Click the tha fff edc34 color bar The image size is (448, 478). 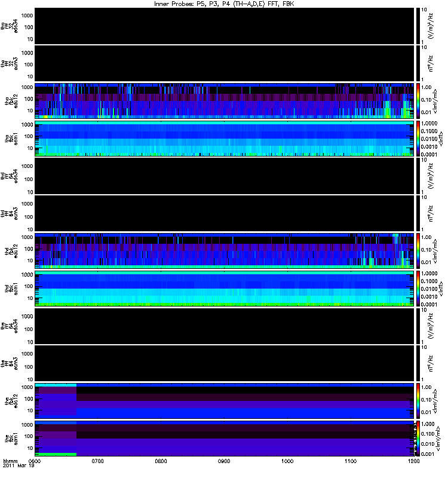pyautogui.click(x=418, y=26)
